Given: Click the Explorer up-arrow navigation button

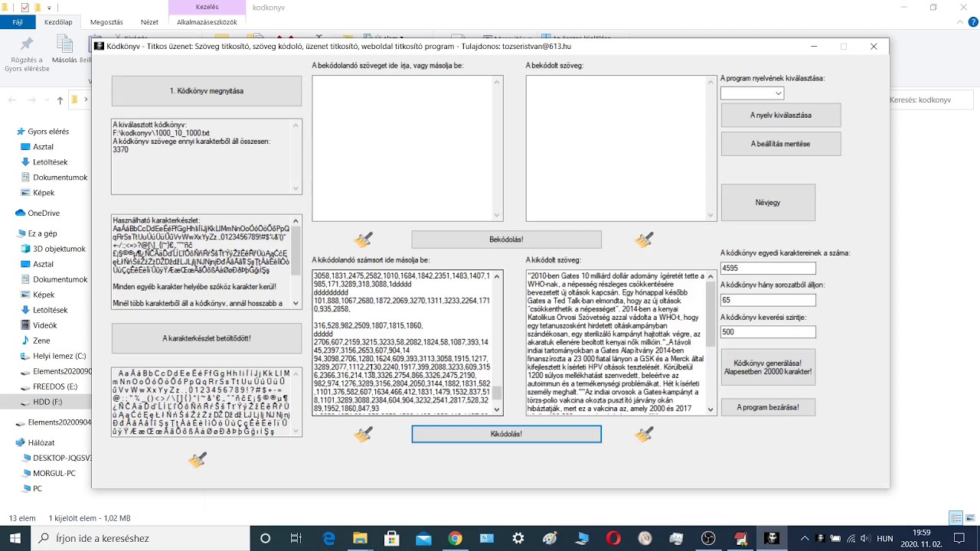Looking at the screenshot, I should coord(60,100).
